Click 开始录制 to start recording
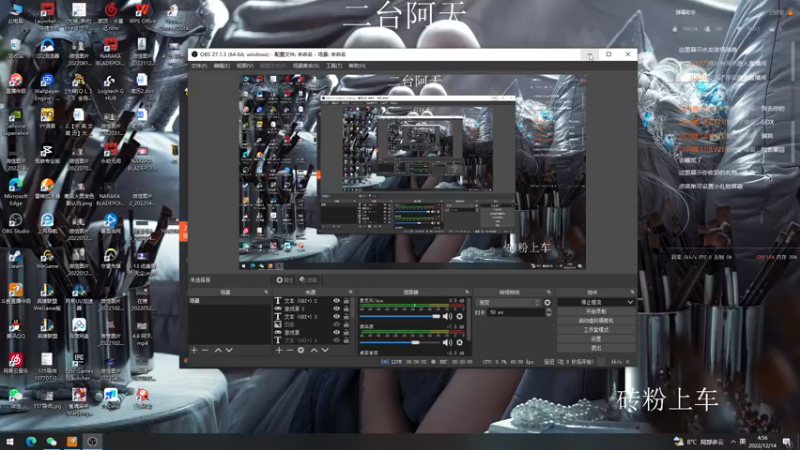 click(596, 311)
